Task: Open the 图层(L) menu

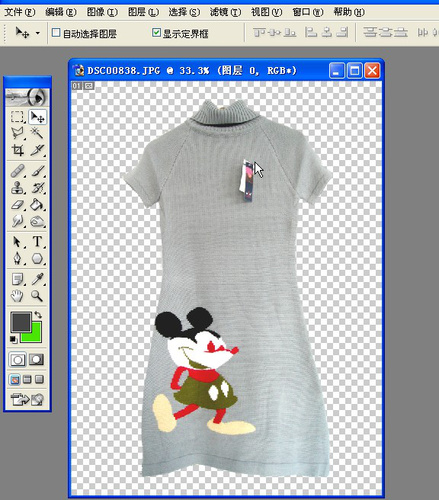Action: pyautogui.click(x=143, y=12)
